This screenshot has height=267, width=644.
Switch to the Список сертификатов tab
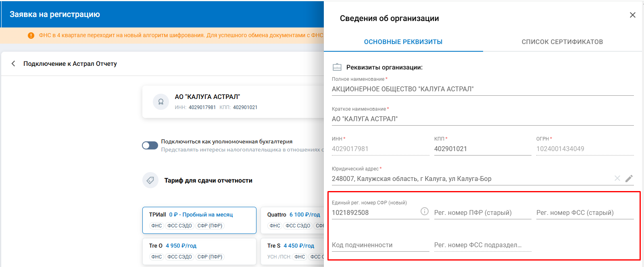coord(562,42)
